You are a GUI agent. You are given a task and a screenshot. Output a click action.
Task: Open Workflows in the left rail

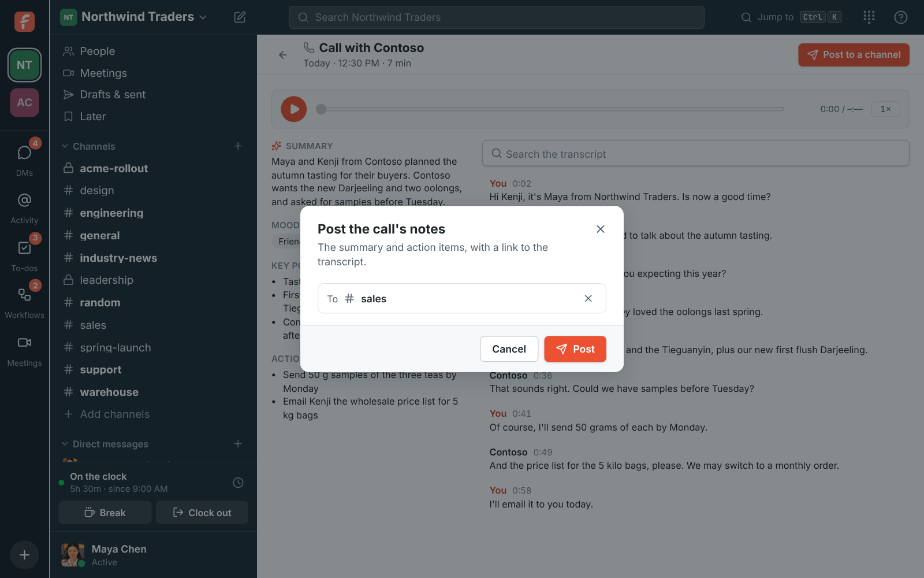pyautogui.click(x=24, y=302)
